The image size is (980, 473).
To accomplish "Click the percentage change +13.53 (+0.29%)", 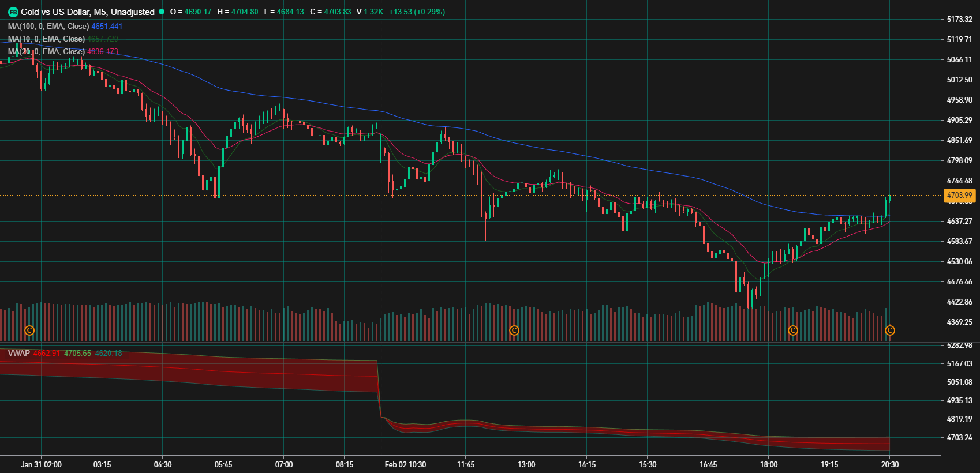I will point(417,12).
